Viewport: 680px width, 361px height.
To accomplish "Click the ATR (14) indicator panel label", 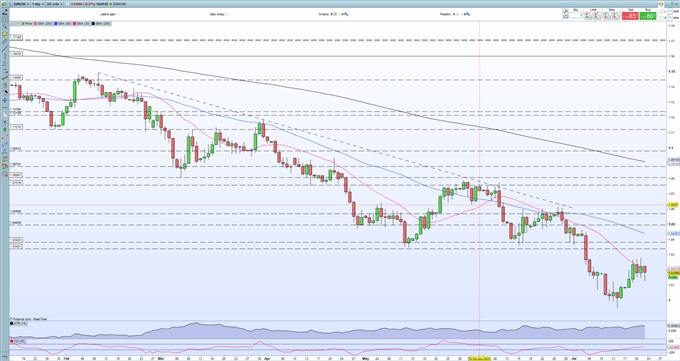I will point(18,324).
